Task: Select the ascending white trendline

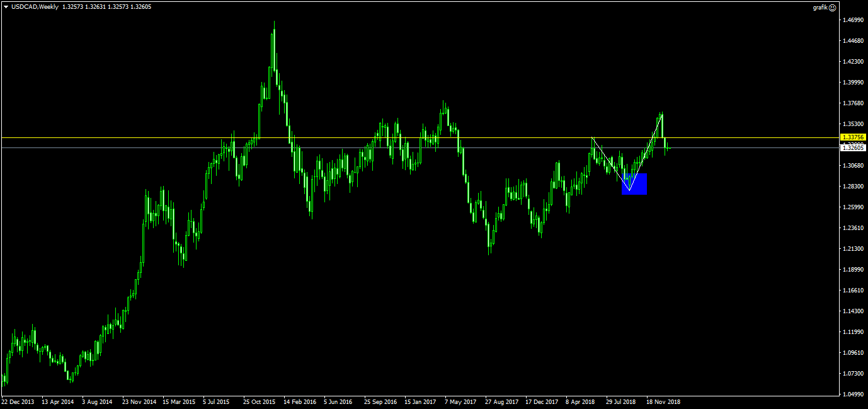Action: click(645, 152)
